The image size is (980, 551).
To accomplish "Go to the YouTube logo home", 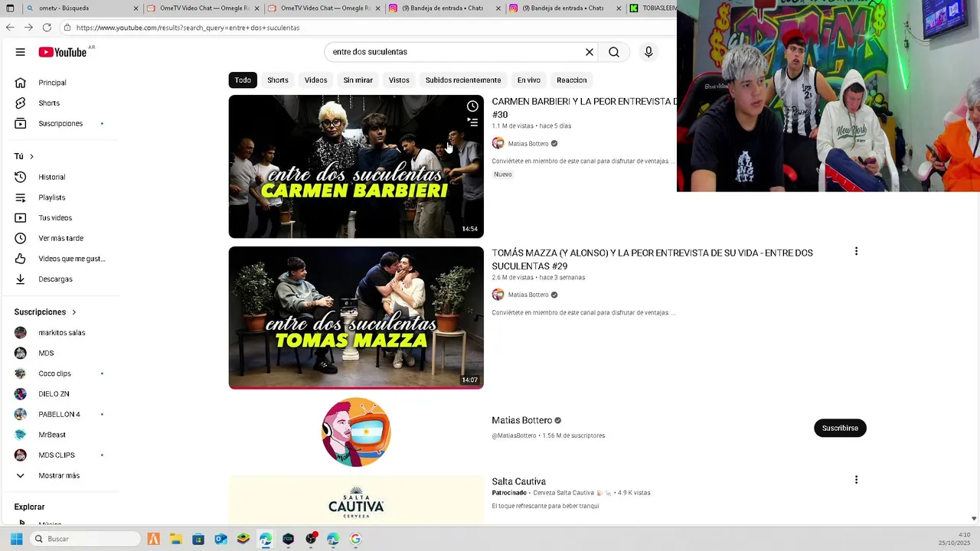I will point(63,52).
